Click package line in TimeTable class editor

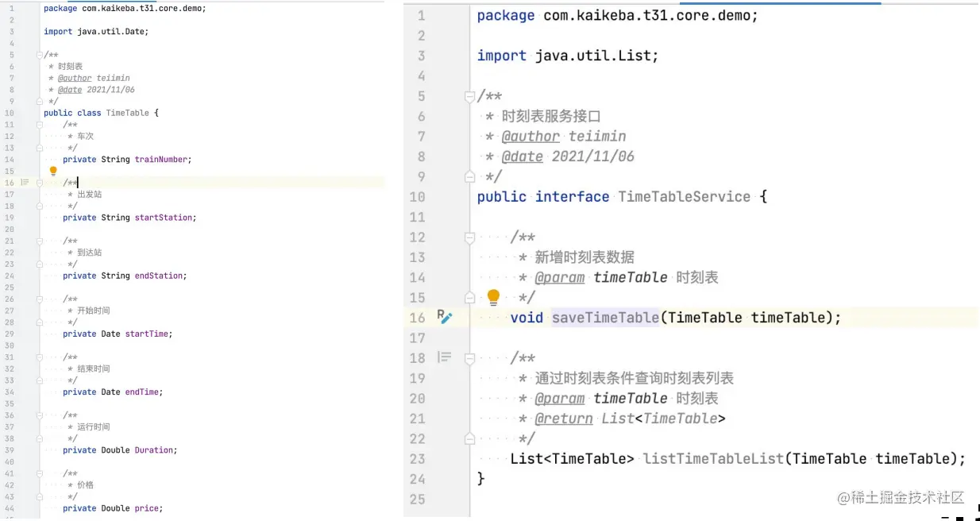[125, 9]
